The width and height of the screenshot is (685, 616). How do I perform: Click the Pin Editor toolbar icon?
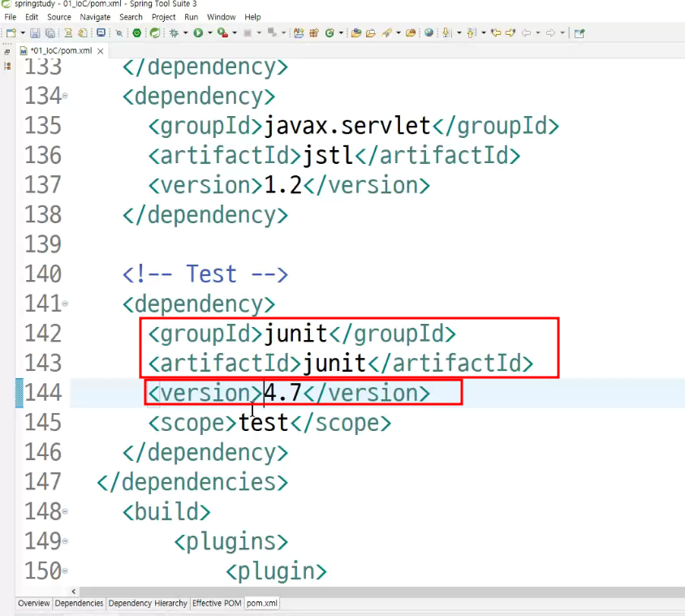(579, 33)
